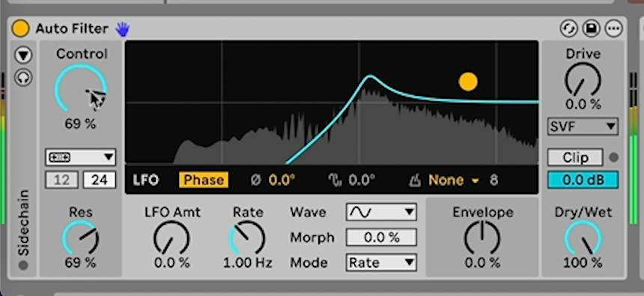
Task: Click the 0.0 dB output gain field
Action: pyautogui.click(x=583, y=180)
